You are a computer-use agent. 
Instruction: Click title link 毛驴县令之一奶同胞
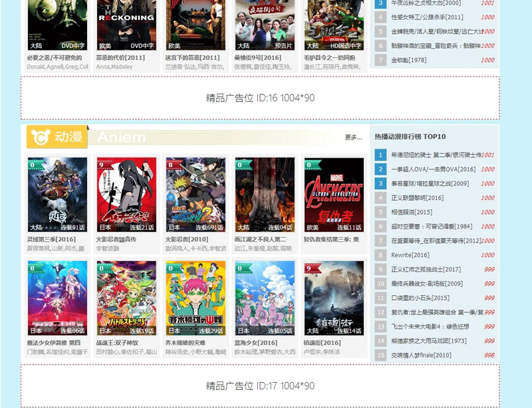(x=329, y=58)
